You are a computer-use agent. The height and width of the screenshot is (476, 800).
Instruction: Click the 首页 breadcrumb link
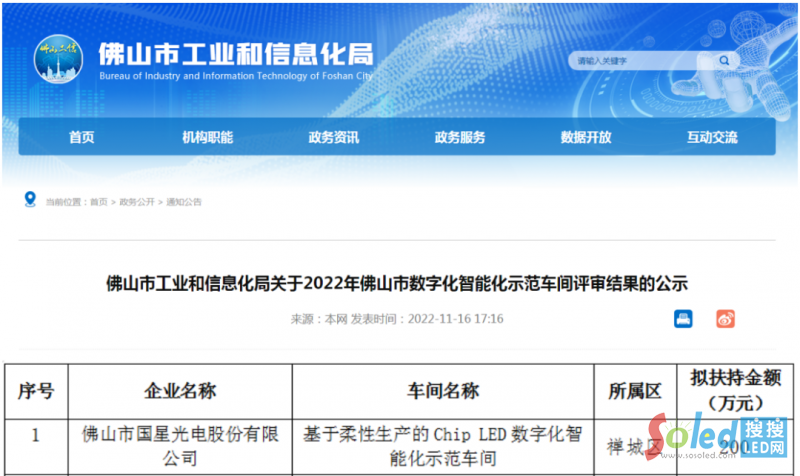(98, 202)
